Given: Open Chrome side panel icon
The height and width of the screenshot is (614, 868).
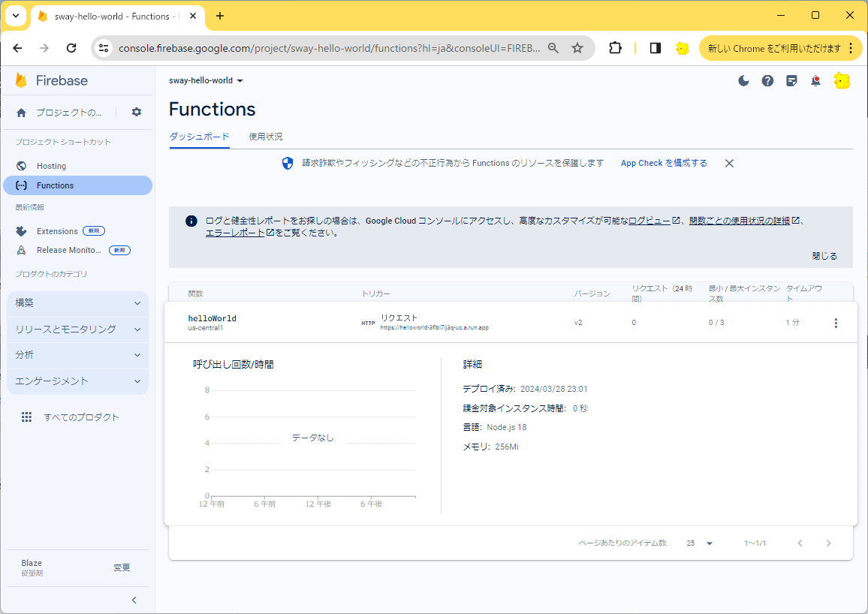Looking at the screenshot, I should pos(656,48).
